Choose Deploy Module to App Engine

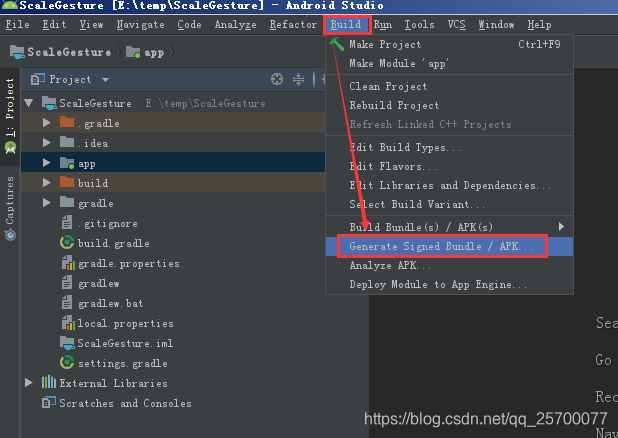(449, 284)
